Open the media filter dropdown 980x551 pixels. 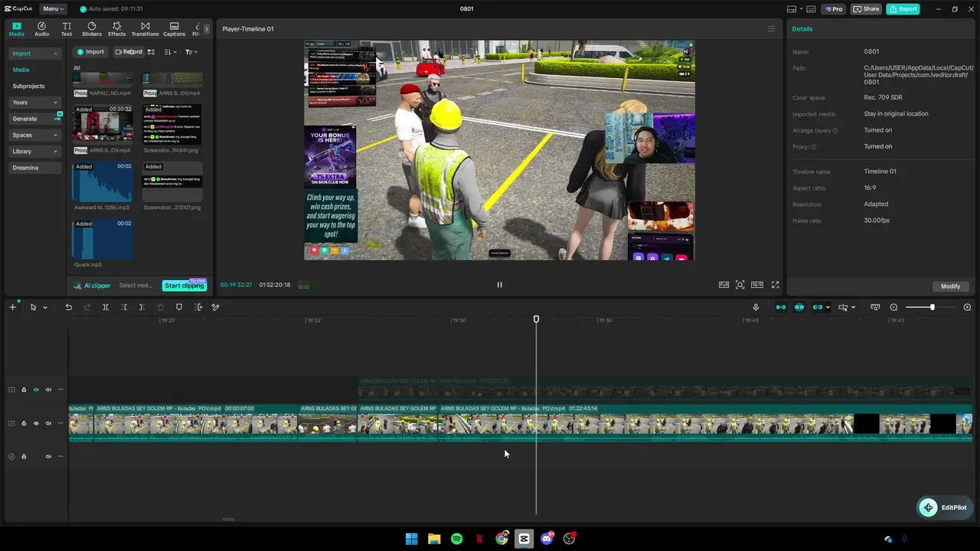191,52
